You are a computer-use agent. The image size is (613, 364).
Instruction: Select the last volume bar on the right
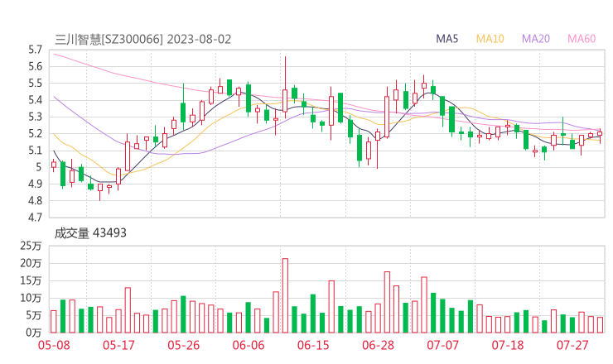click(x=600, y=325)
